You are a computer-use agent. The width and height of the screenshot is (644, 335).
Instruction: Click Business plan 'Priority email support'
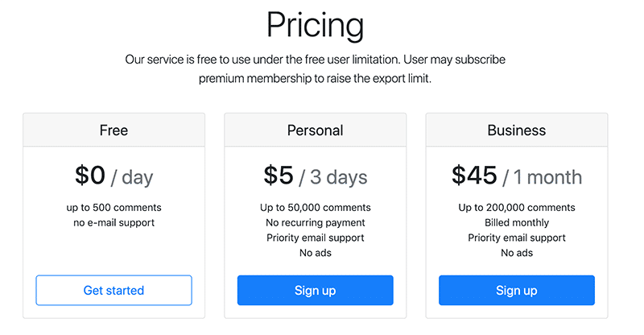[516, 238]
